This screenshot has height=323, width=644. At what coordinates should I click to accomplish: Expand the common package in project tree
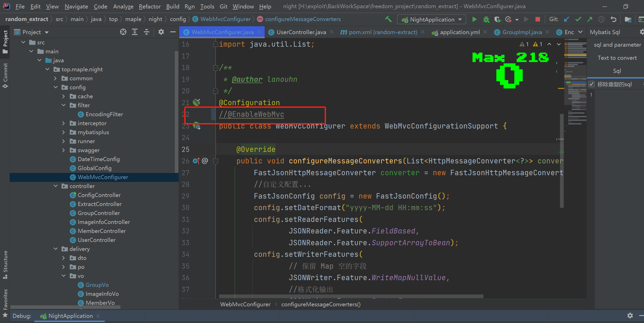click(55, 78)
